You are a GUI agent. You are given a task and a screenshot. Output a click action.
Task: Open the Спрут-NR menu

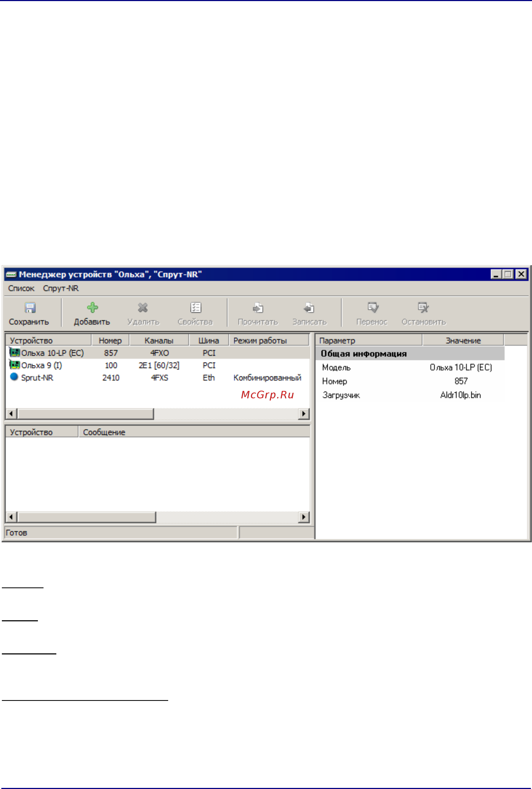(x=61, y=288)
